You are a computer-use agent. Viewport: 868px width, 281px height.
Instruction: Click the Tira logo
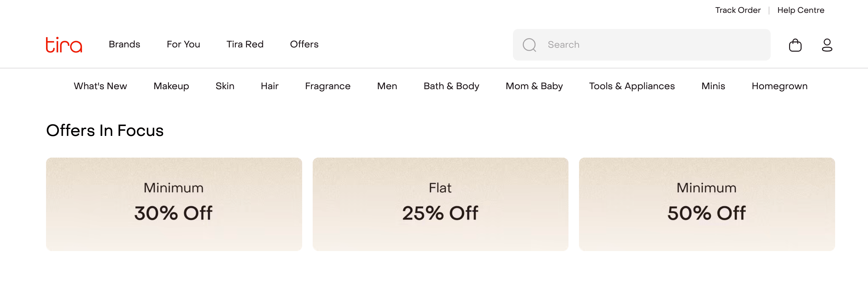pyautogui.click(x=64, y=45)
